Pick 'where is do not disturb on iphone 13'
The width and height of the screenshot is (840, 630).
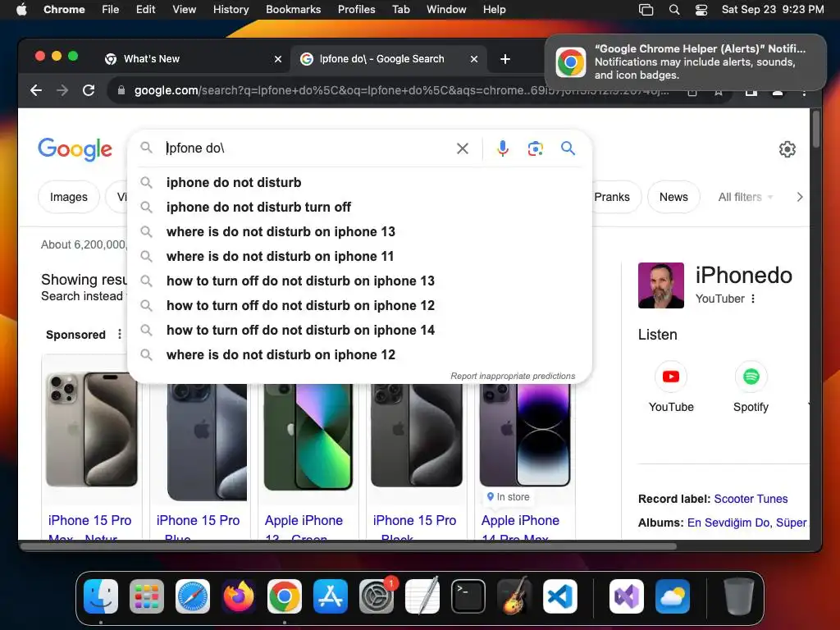pos(359,232)
